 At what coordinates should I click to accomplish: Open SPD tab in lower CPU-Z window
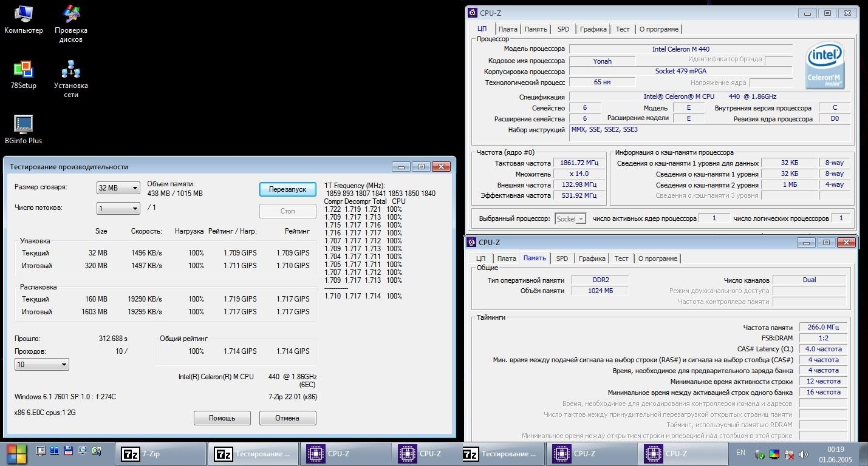(x=562, y=258)
